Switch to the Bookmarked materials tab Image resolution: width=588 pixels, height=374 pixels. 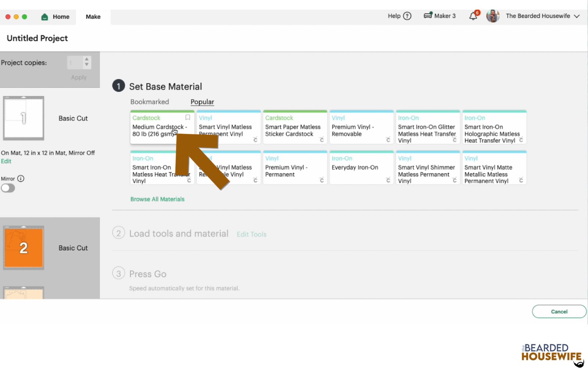150,101
